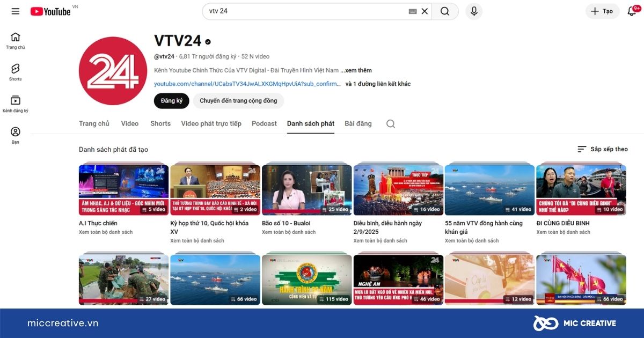Open the ĐI CÙNG DIỄU BINH playlist thumbnail
The width and height of the screenshot is (644, 338).
pyautogui.click(x=581, y=189)
